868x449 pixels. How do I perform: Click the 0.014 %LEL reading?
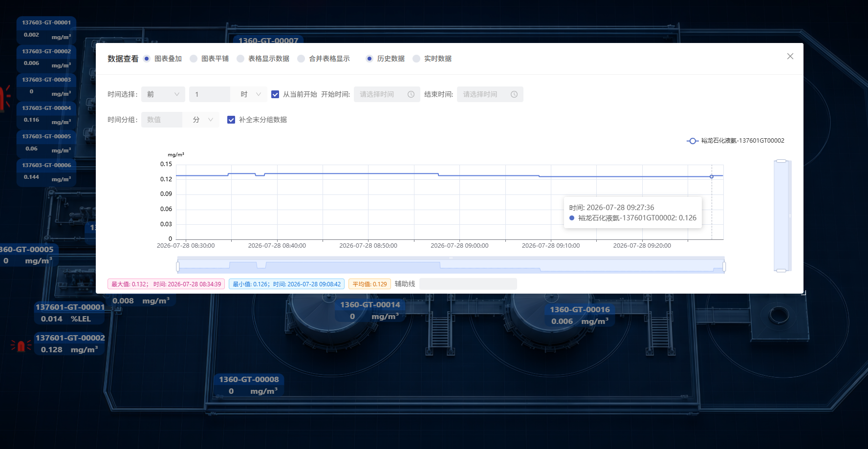click(66, 319)
